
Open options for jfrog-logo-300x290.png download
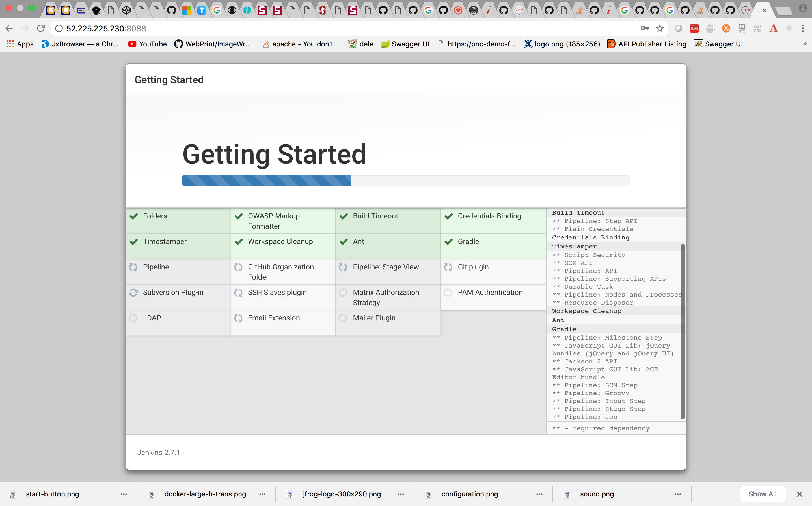(401, 494)
